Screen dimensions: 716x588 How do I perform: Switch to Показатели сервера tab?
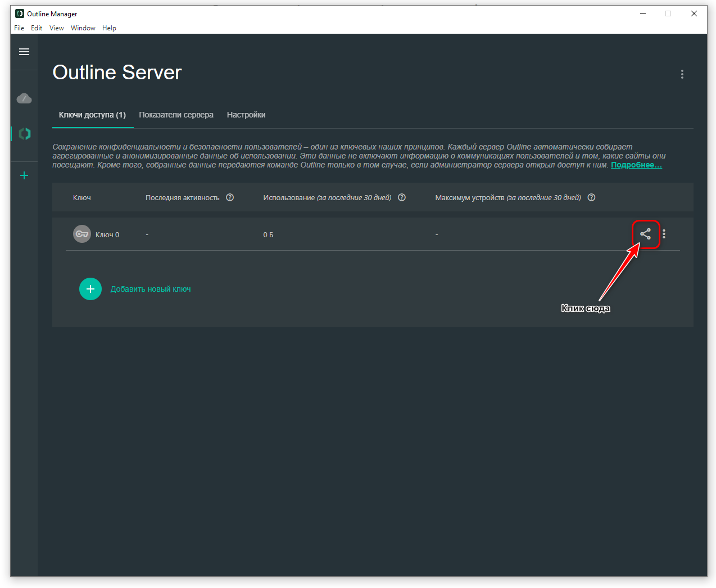click(x=176, y=115)
